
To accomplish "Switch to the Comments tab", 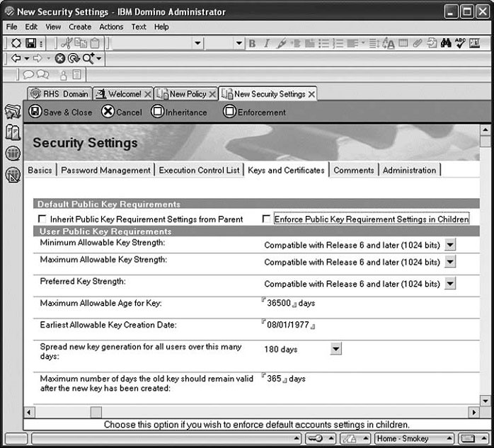I will (x=353, y=170).
